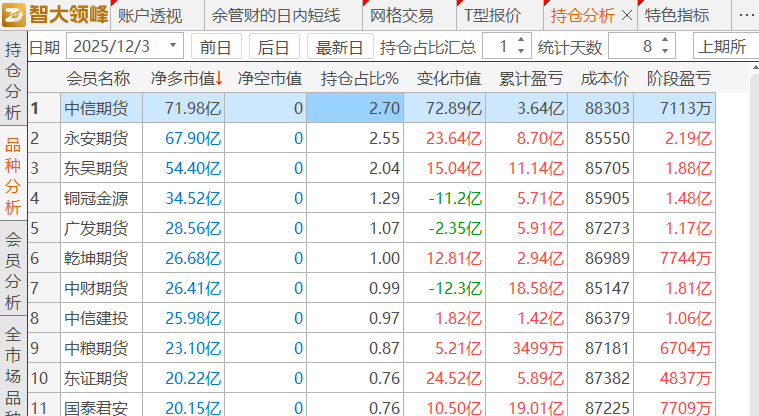Click cumulative profit 3499万

coord(537,349)
